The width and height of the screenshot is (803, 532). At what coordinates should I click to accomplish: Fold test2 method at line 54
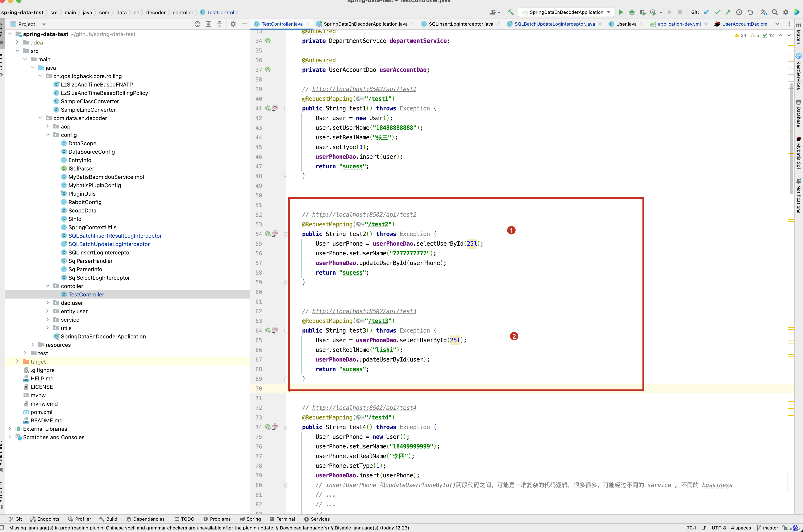286,234
